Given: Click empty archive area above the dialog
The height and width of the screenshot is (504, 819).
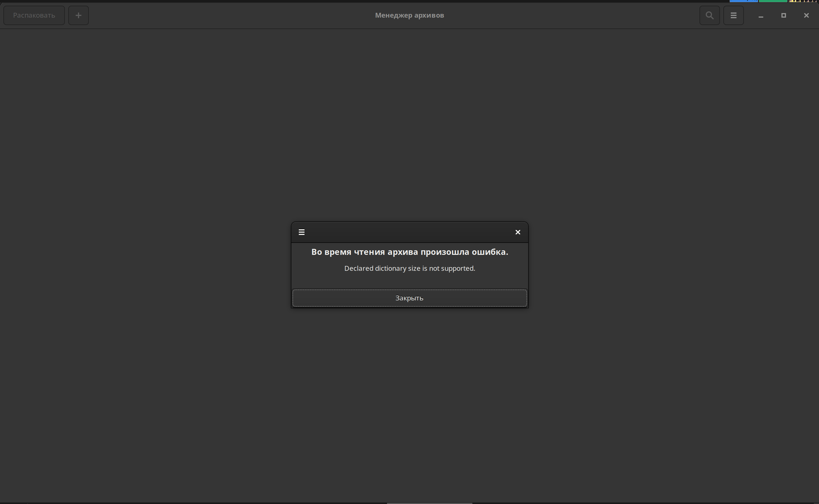Looking at the screenshot, I should click(409, 127).
